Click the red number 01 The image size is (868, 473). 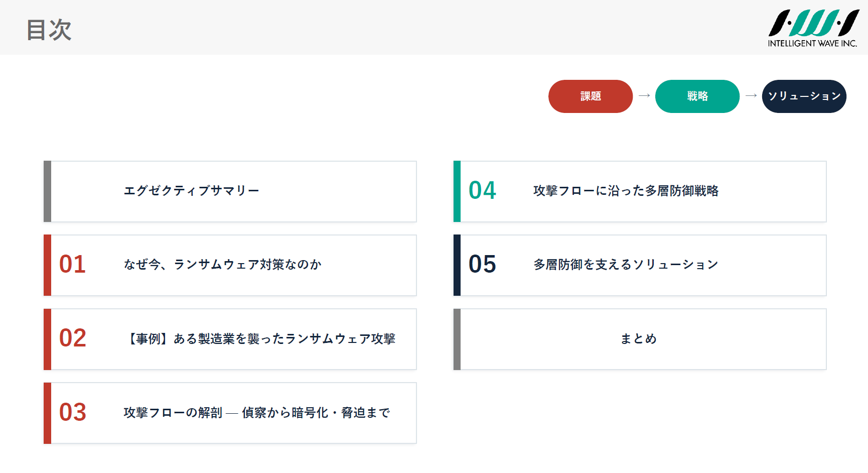coord(73,265)
